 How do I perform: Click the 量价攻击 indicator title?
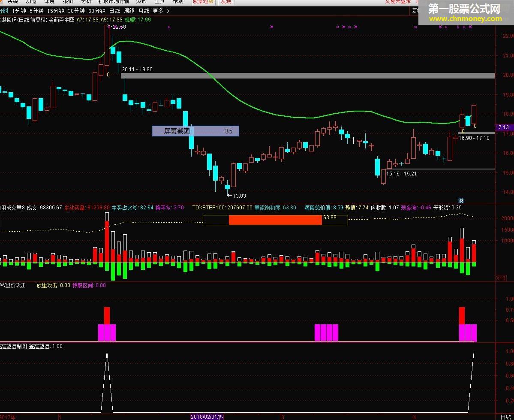[12, 285]
